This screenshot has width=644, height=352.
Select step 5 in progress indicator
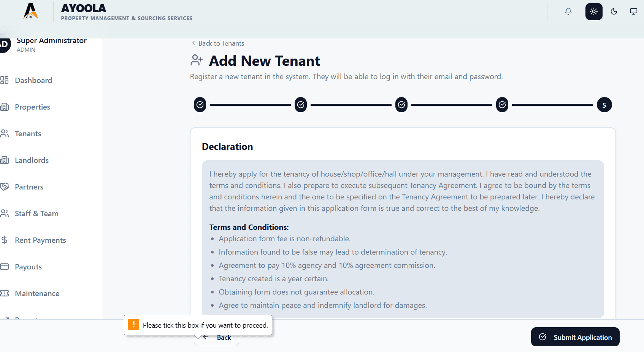pos(604,105)
